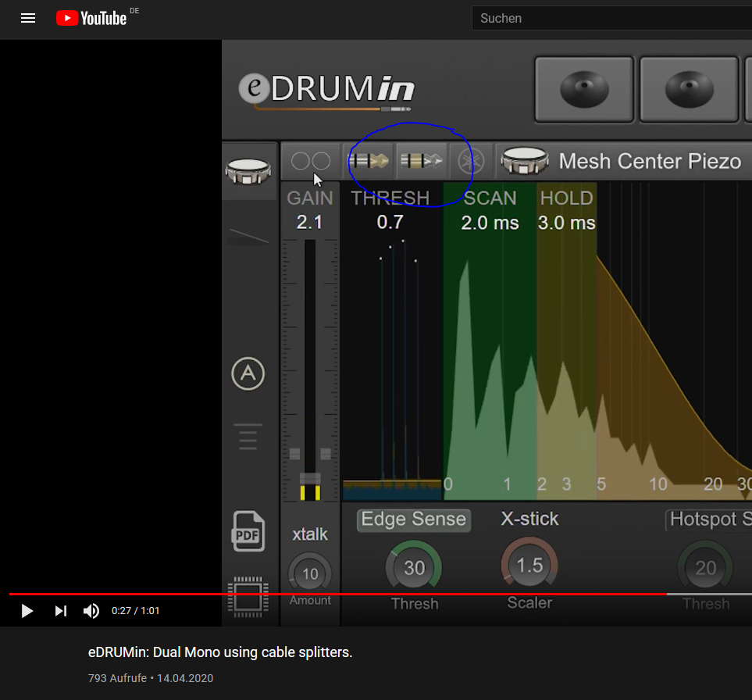Image resolution: width=752 pixels, height=700 pixels.
Task: Click the THRESH value 0.7
Action: 390,222
